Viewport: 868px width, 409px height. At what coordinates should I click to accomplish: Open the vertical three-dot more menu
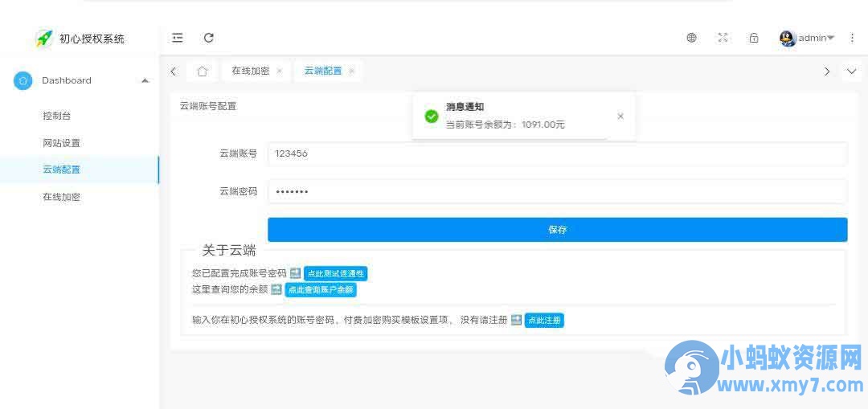coord(852,38)
